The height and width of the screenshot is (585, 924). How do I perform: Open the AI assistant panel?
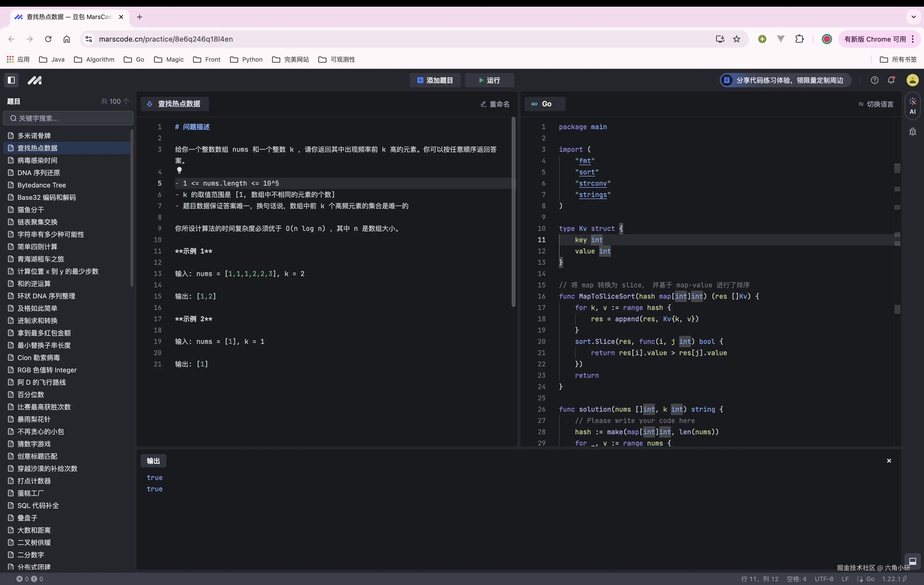912,106
